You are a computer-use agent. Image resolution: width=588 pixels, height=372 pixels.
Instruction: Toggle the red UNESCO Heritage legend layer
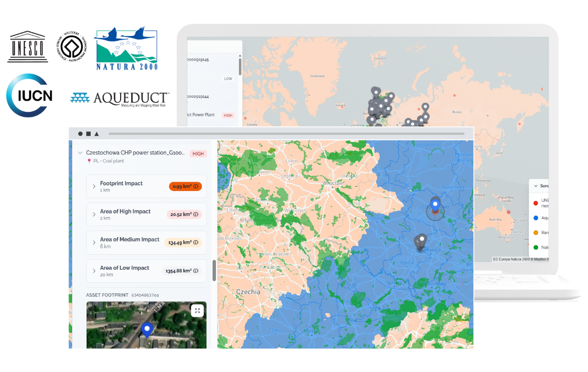pyautogui.click(x=535, y=203)
